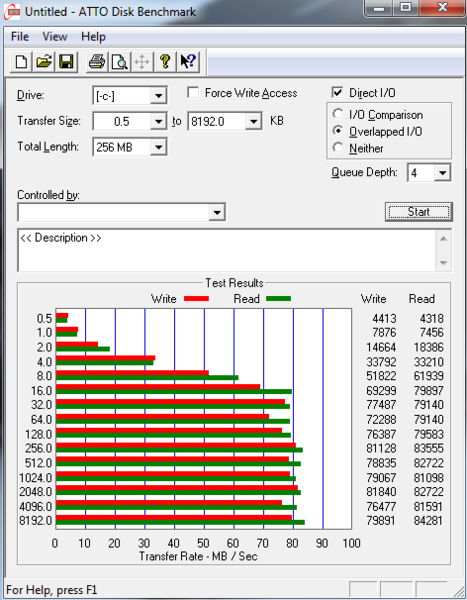Expand the Queue Depth dropdown

point(429,173)
